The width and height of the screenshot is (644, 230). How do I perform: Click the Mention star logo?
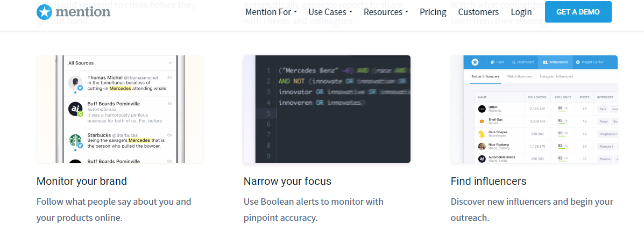coord(44,12)
